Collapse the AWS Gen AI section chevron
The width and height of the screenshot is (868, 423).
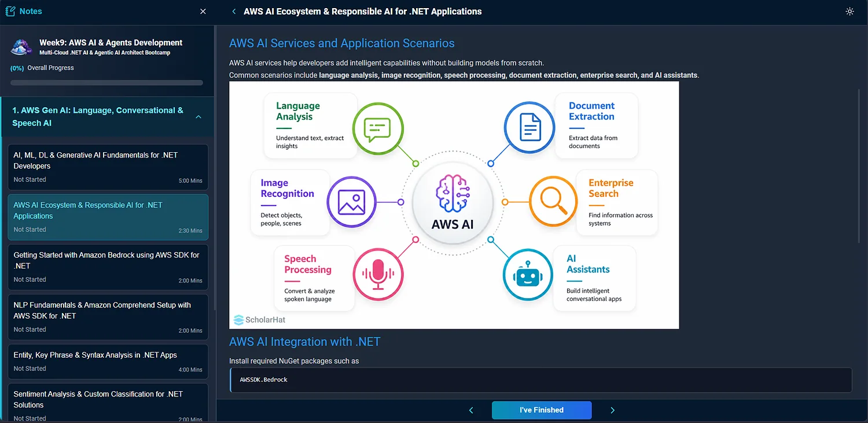coord(198,117)
